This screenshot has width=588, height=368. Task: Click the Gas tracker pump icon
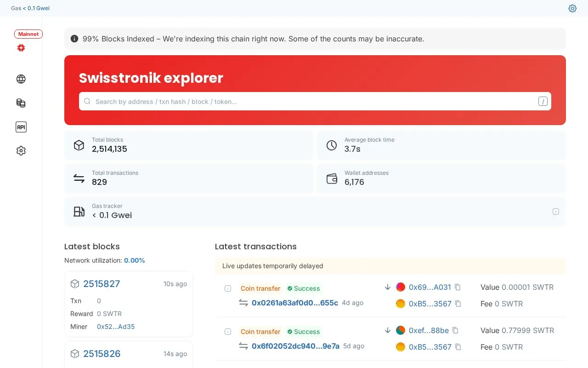79,212
